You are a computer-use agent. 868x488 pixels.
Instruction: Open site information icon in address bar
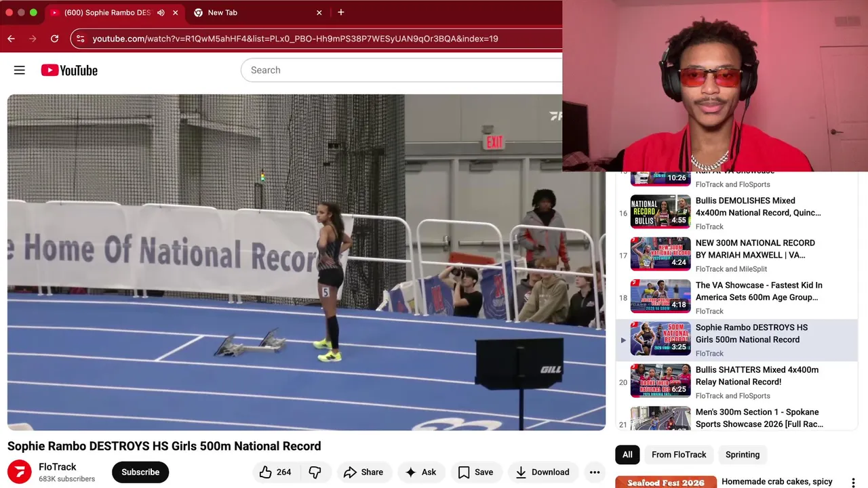tap(81, 39)
